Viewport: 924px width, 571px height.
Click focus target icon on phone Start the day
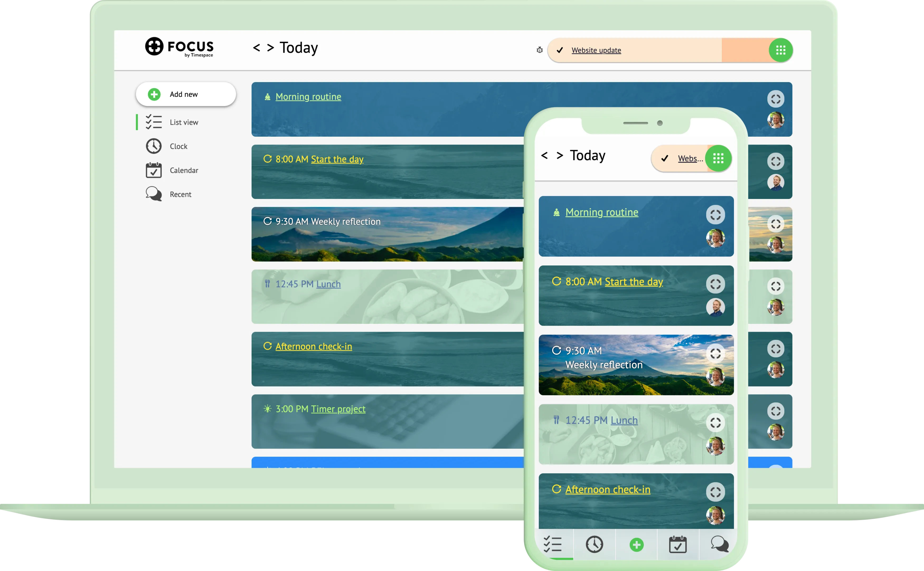point(715,284)
